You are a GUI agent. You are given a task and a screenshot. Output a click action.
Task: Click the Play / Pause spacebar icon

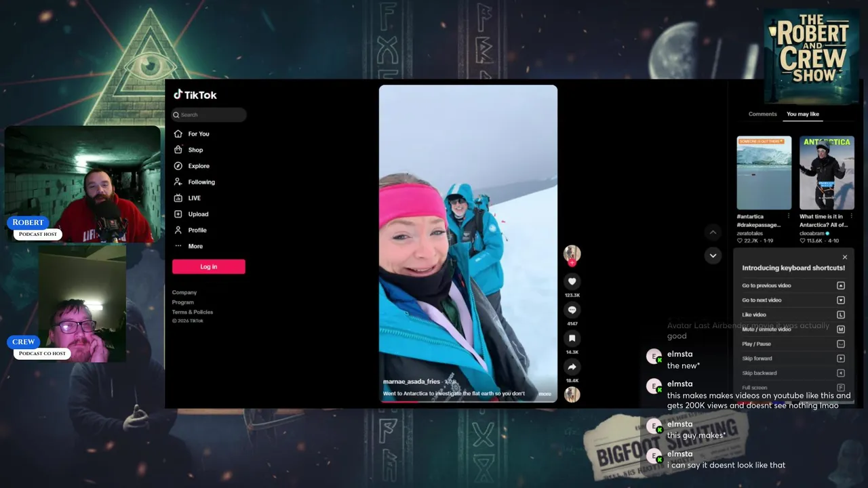(841, 344)
